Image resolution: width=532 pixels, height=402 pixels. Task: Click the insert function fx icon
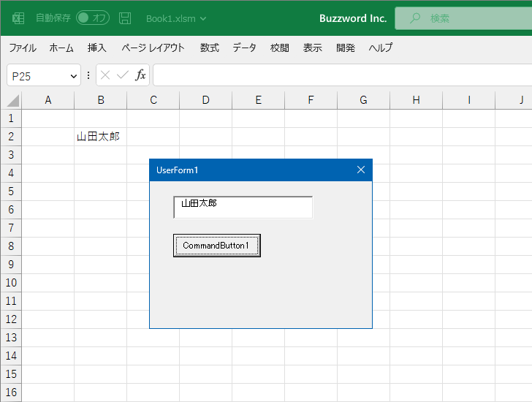point(140,75)
